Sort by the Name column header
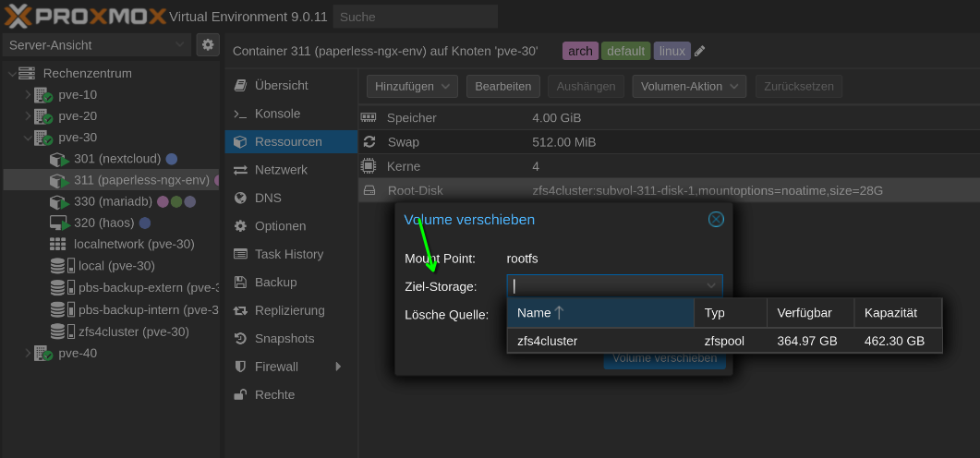The image size is (980, 458). [600, 313]
